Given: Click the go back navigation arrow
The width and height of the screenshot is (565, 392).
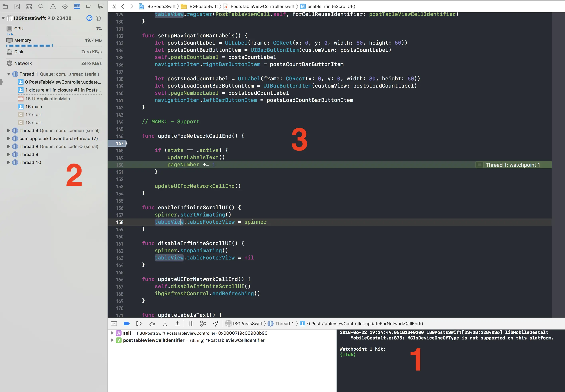Looking at the screenshot, I should coord(123,6).
